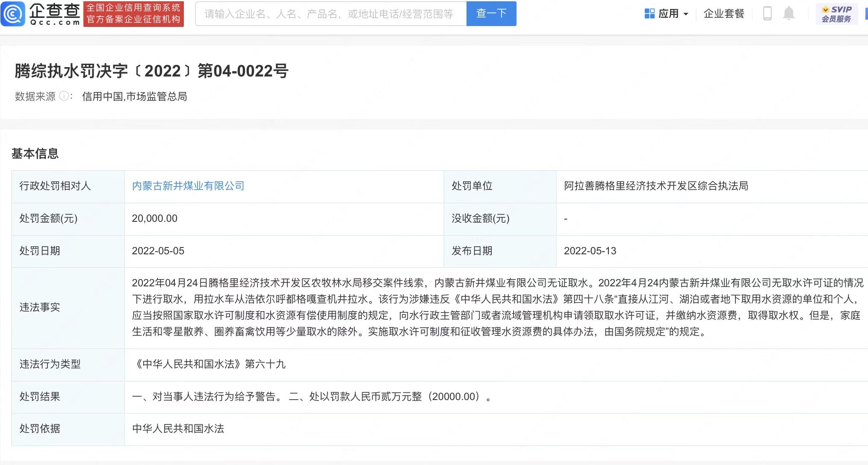This screenshot has width=868, height=465.
Task: Click the 应用 grid icon
Action: (x=649, y=14)
